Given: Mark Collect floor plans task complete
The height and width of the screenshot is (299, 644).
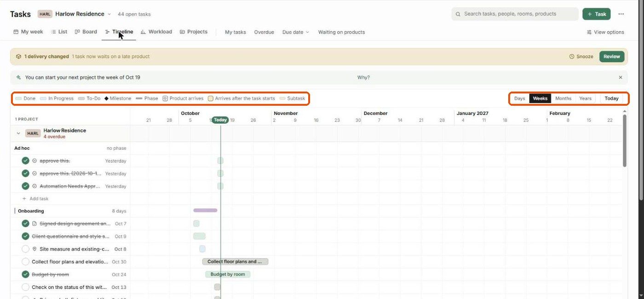Looking at the screenshot, I should coord(25,262).
